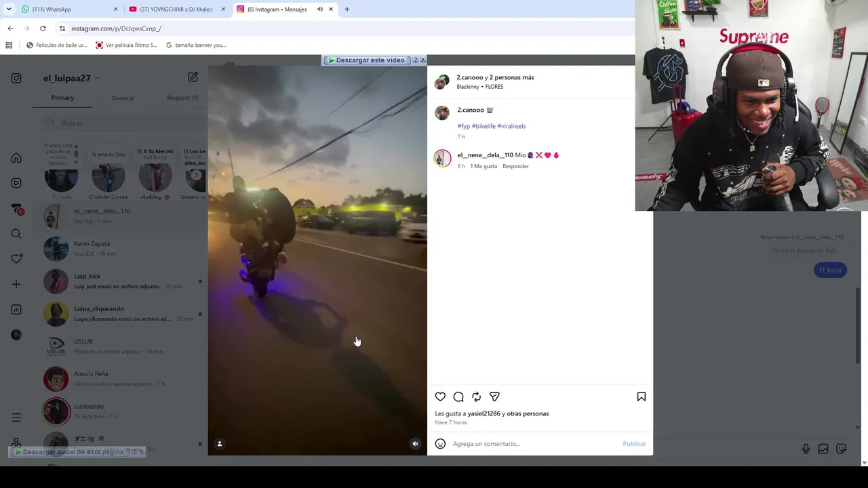Pause the motorcycle wheelie video
This screenshot has width=868, height=488.
317,260
